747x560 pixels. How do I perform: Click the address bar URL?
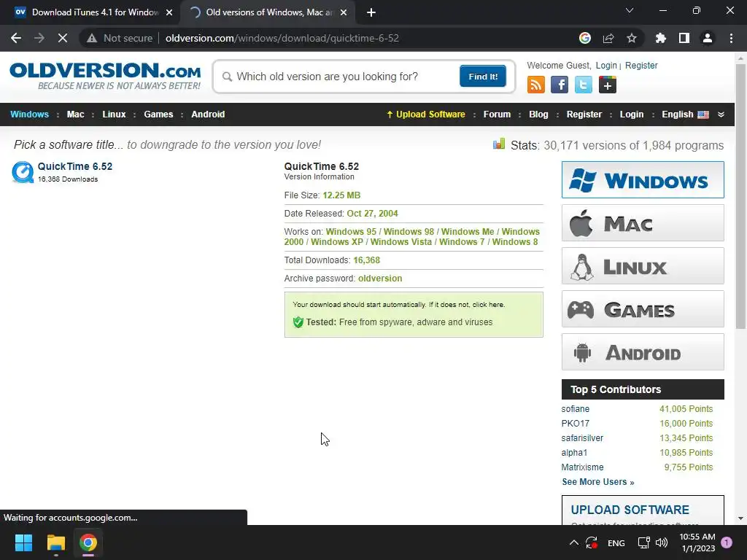tap(282, 38)
